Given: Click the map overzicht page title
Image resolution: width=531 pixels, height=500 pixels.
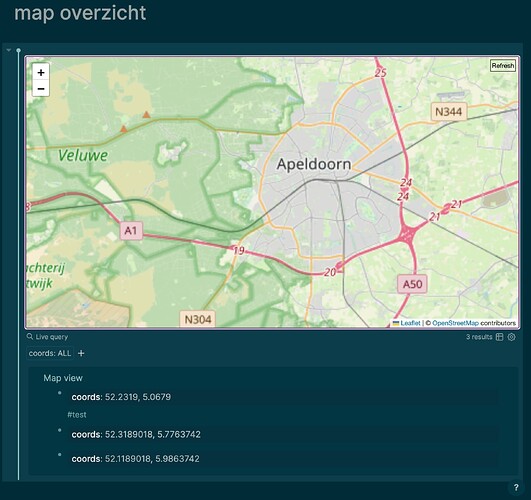Looking at the screenshot, I should click(x=80, y=13).
